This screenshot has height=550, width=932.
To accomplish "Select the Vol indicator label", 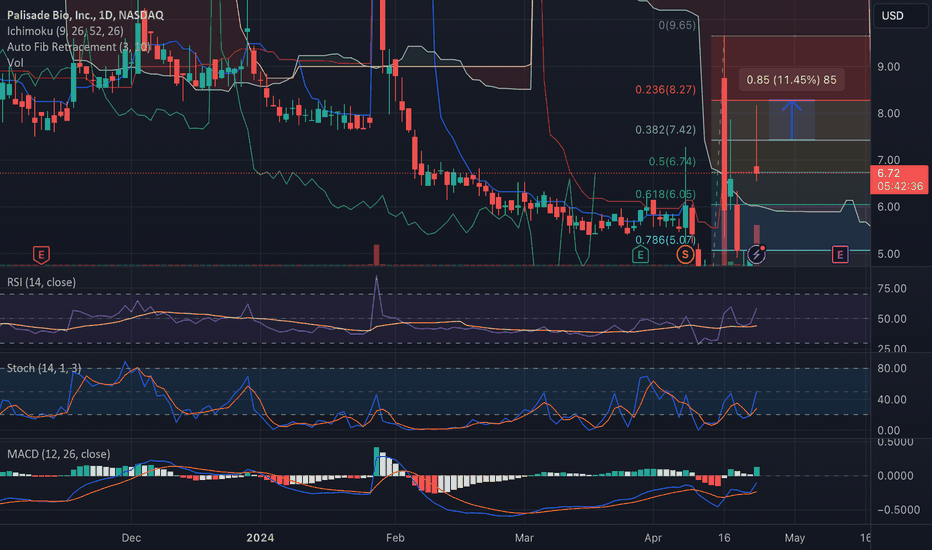I will 15,62.
